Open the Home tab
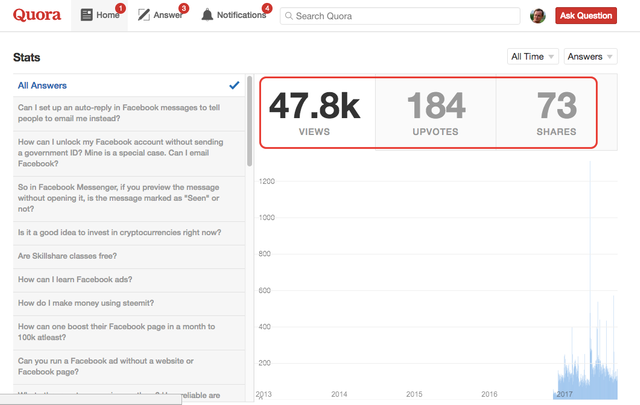 (x=100, y=15)
